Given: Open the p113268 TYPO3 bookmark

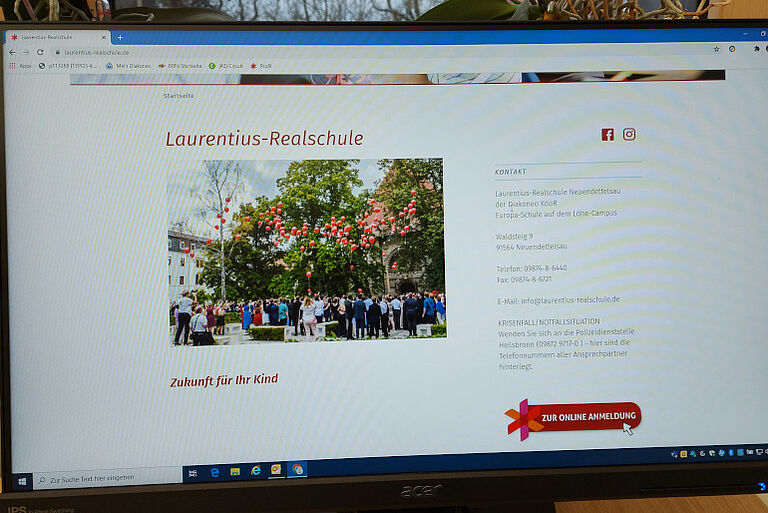Looking at the screenshot, I should [68, 66].
